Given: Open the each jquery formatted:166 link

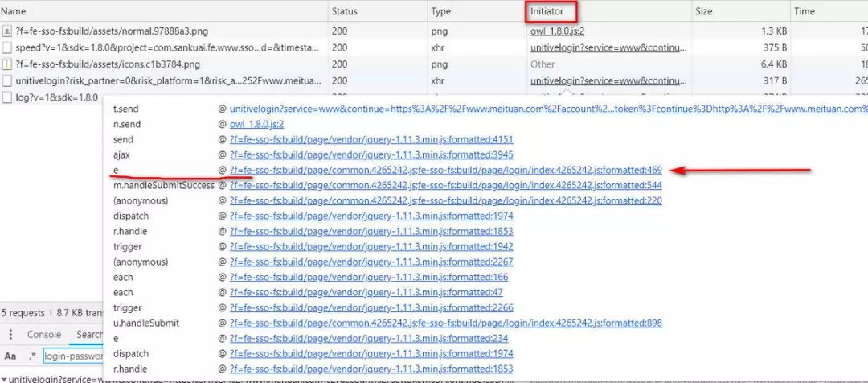Looking at the screenshot, I should [x=369, y=277].
